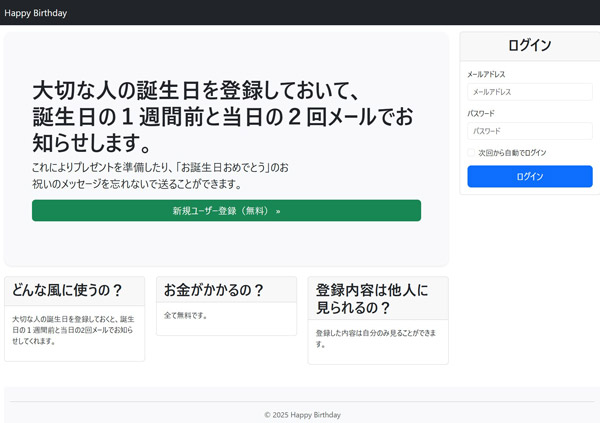The width and height of the screenshot is (600, 423).
Task: Click the double-arrow » on register button
Action: [x=278, y=211]
